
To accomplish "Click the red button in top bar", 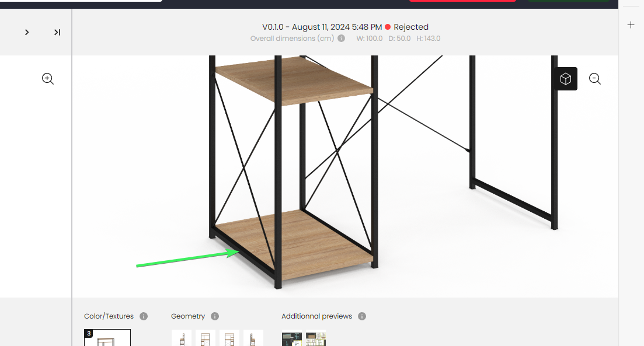I will click(462, 1).
